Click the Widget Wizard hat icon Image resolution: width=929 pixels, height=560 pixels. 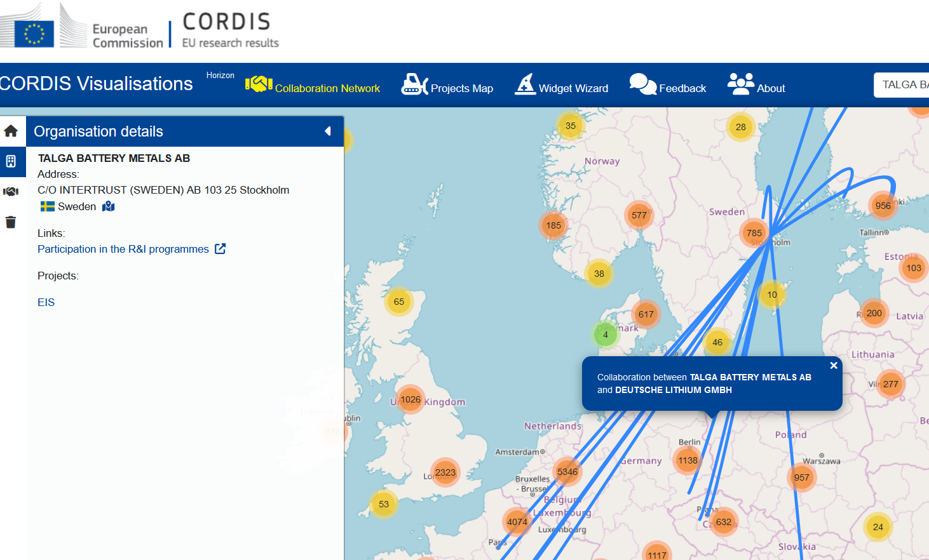click(x=526, y=84)
